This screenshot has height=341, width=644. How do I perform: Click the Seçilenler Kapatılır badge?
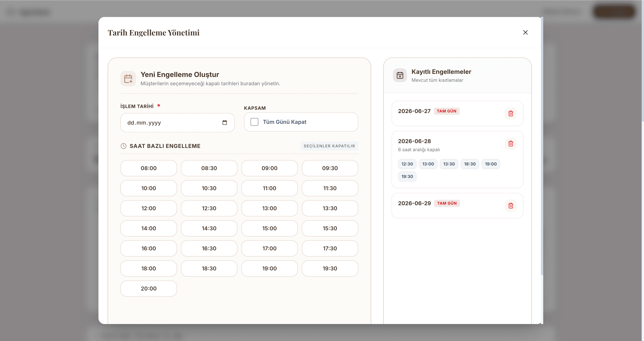pyautogui.click(x=329, y=146)
